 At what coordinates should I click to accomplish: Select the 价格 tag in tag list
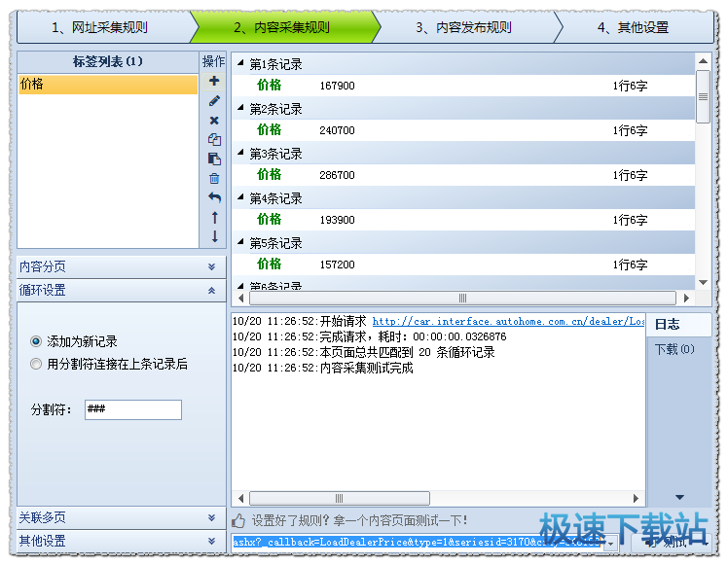click(x=107, y=85)
